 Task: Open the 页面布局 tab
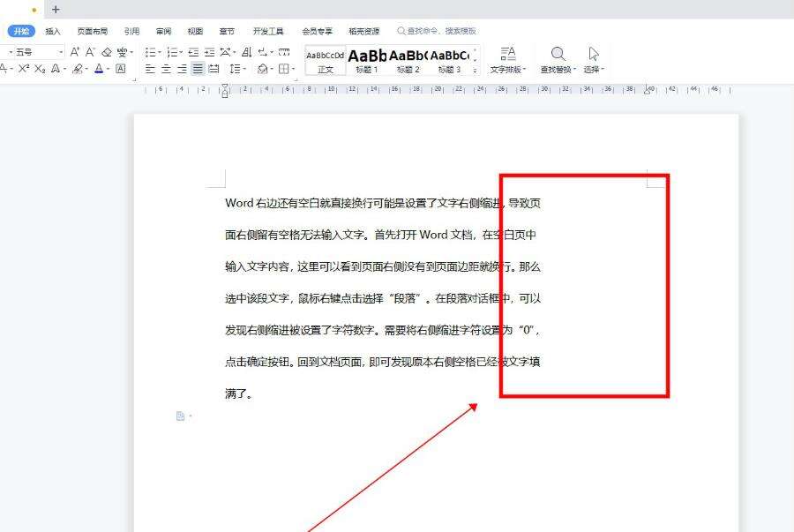(92, 31)
